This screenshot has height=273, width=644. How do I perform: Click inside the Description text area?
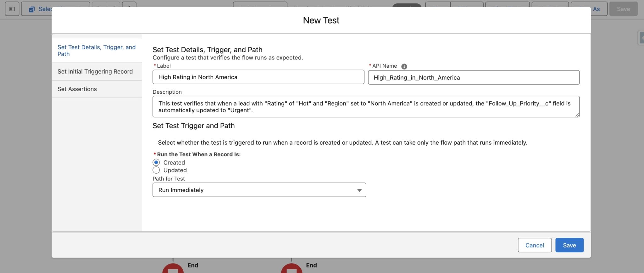tap(366, 107)
